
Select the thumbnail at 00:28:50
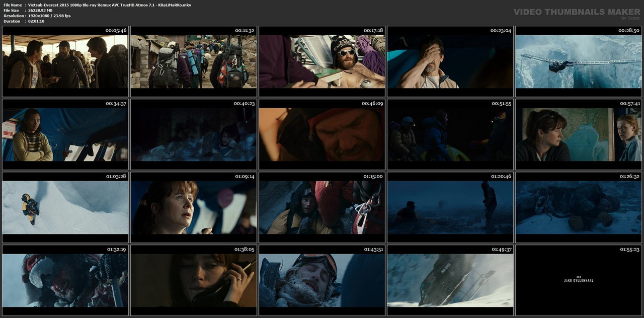tap(579, 61)
